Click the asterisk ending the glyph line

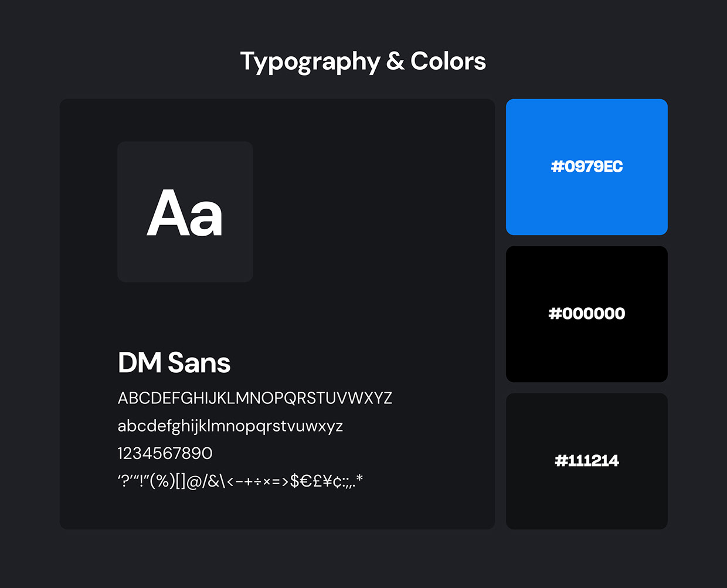[359, 479]
